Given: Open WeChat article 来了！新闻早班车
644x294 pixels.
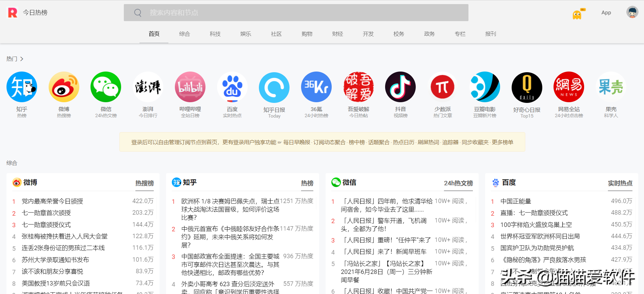Looking at the screenshot, I should point(384,252).
